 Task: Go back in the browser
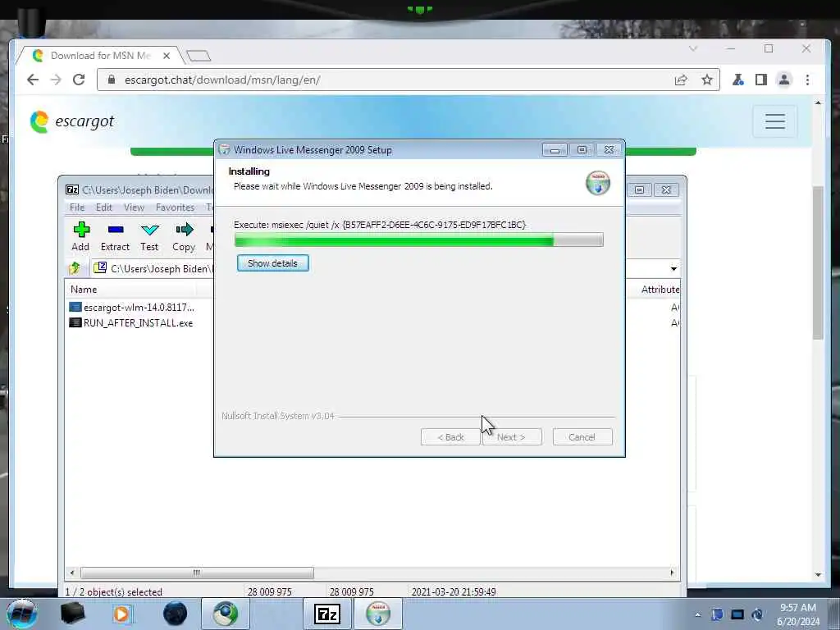pyautogui.click(x=33, y=80)
